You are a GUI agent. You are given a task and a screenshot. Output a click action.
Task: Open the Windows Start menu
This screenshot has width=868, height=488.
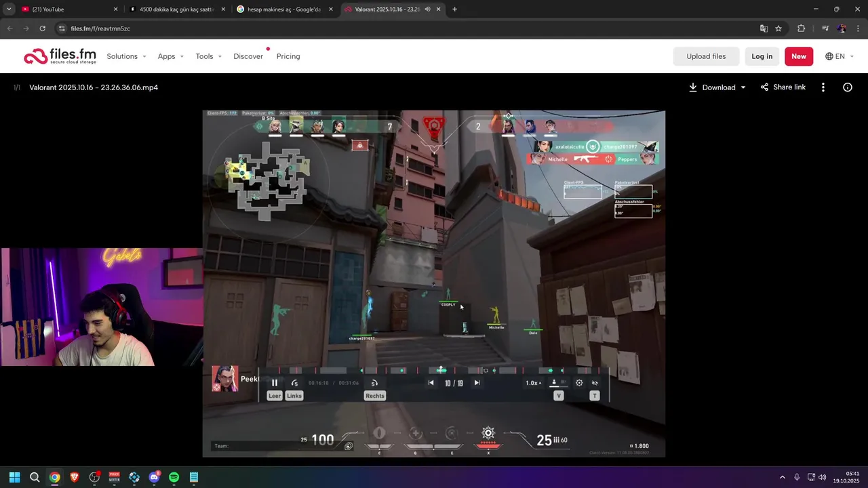[x=14, y=477]
